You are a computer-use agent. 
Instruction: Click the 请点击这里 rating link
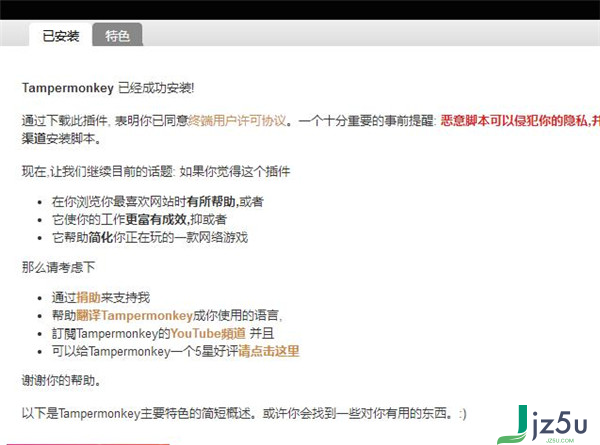click(269, 351)
